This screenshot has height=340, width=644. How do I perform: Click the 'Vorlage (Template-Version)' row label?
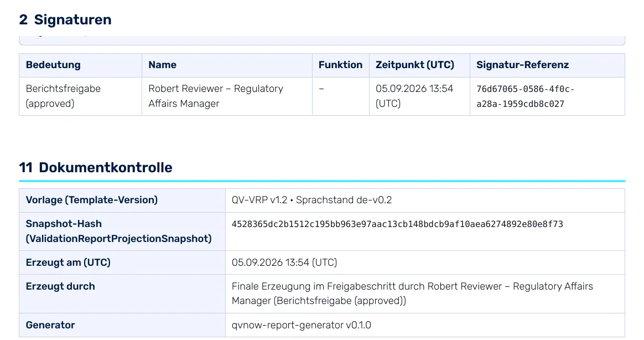92,200
